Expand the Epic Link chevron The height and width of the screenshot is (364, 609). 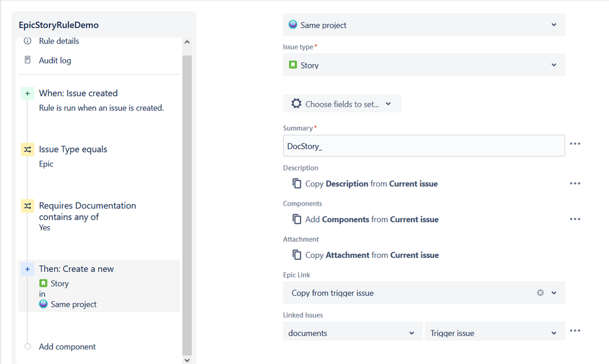(554, 293)
